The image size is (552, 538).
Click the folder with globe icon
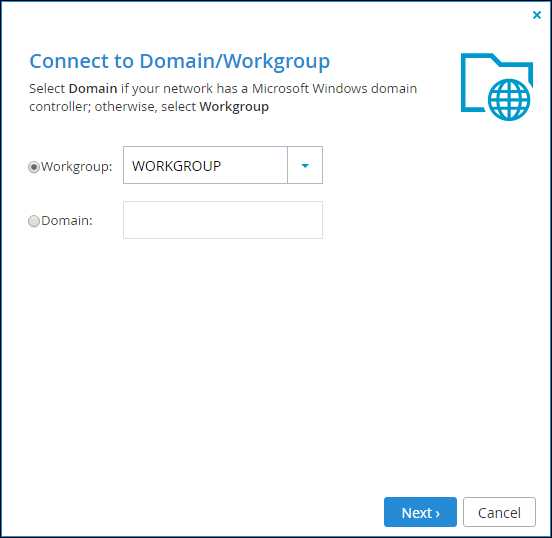coord(497,87)
